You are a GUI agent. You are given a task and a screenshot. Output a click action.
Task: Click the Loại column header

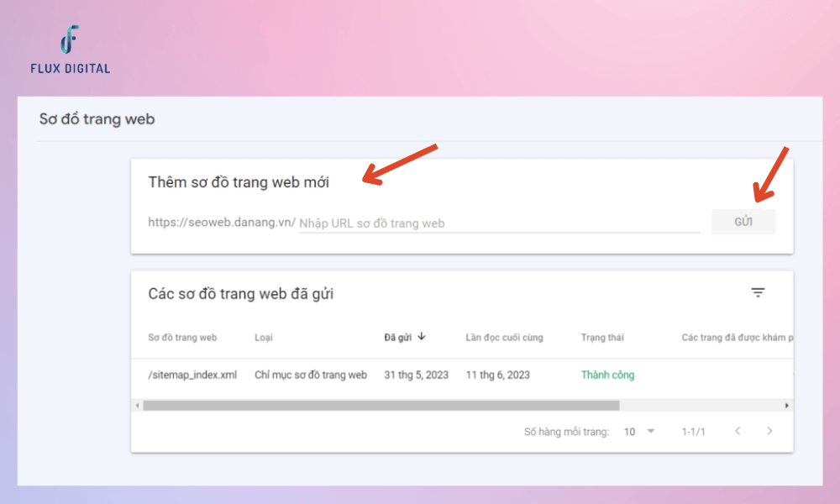point(264,338)
